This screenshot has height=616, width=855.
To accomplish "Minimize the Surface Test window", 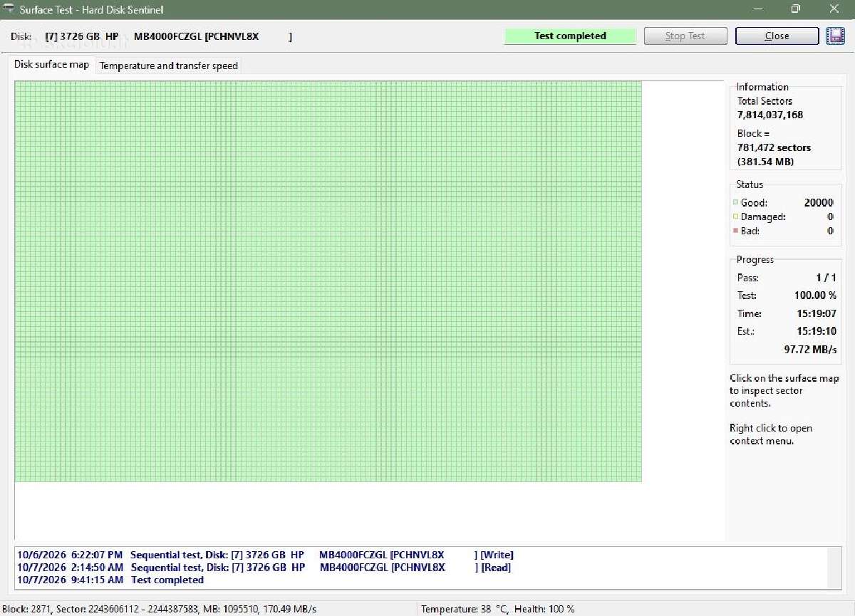I will [759, 9].
